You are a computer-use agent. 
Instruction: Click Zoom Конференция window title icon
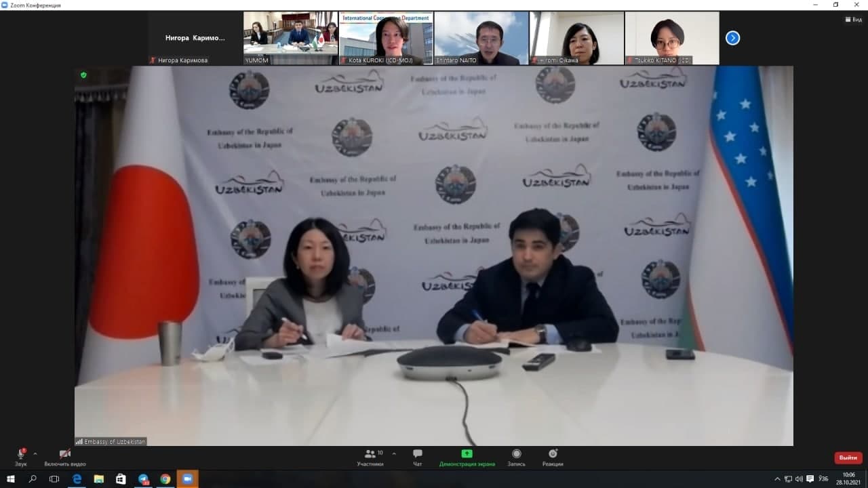(x=4, y=5)
